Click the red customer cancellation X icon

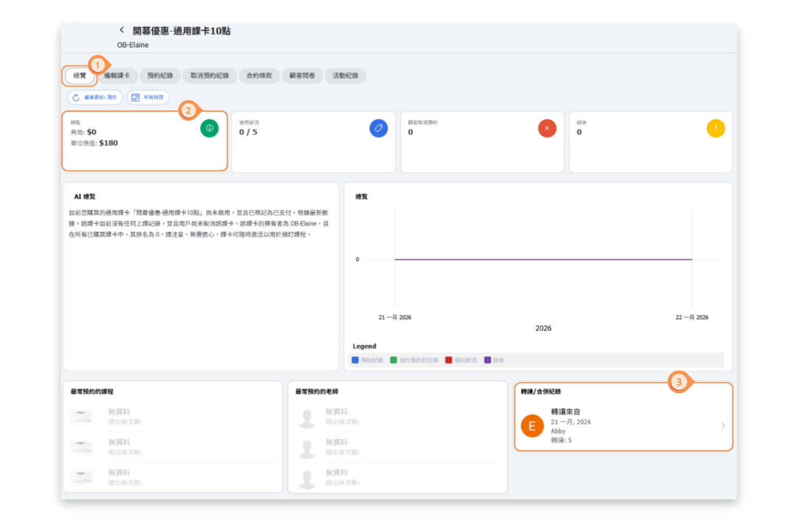click(x=547, y=128)
